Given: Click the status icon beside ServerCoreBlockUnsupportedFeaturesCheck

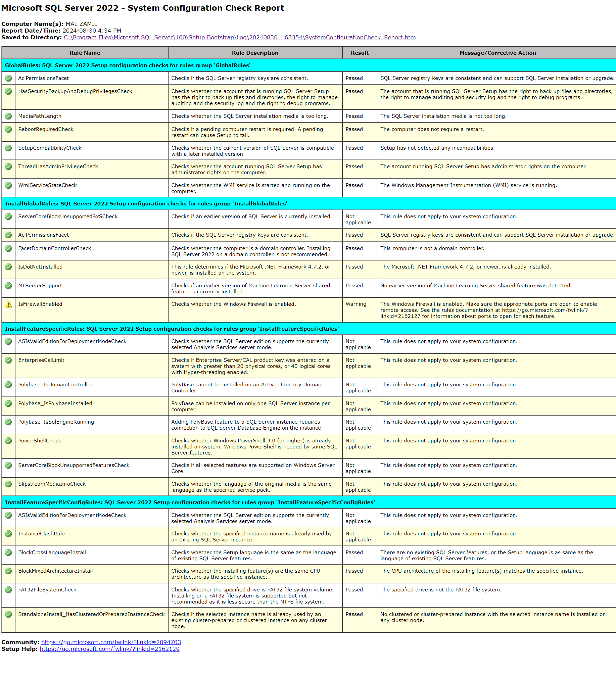Looking at the screenshot, I should [8, 465].
